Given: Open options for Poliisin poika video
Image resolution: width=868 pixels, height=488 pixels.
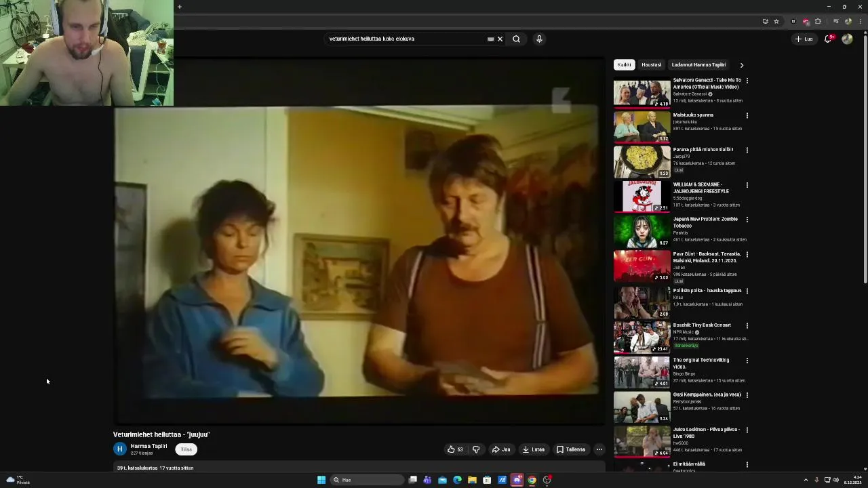Looking at the screenshot, I should pos(747,291).
